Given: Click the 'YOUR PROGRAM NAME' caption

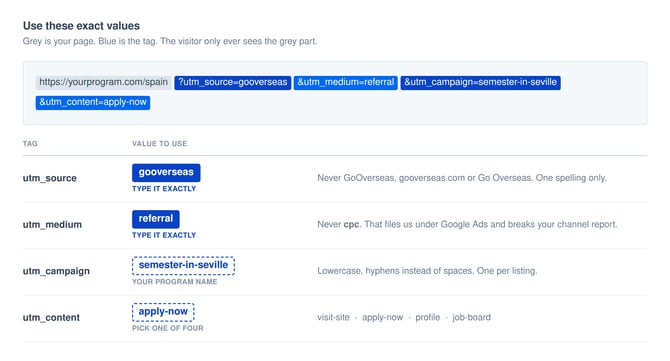Looking at the screenshot, I should (x=174, y=282).
